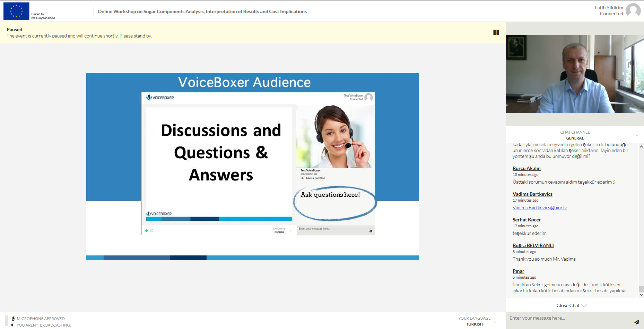The width and height of the screenshot is (644, 329).
Task: Open the Vadims.Bartkevics@bior.lv email link
Action: pyautogui.click(x=539, y=208)
